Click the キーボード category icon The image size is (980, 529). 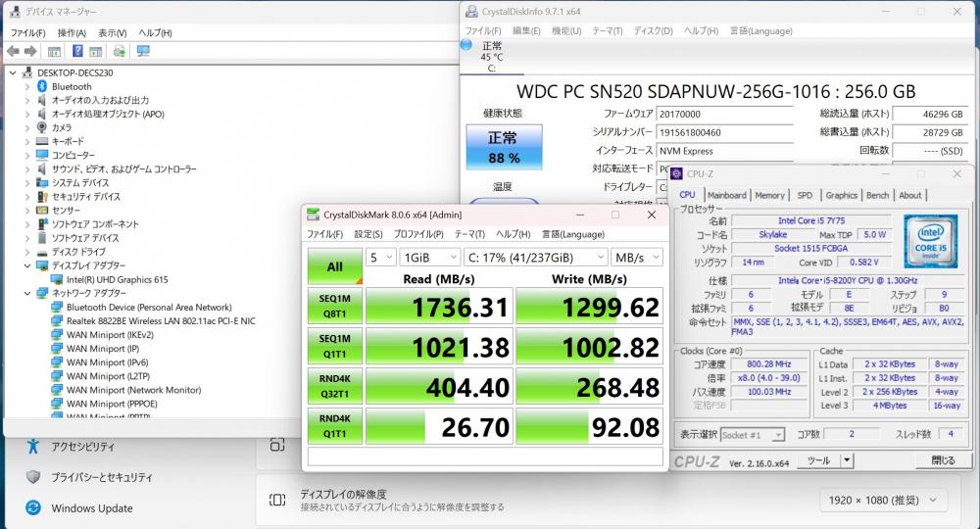pos(42,141)
